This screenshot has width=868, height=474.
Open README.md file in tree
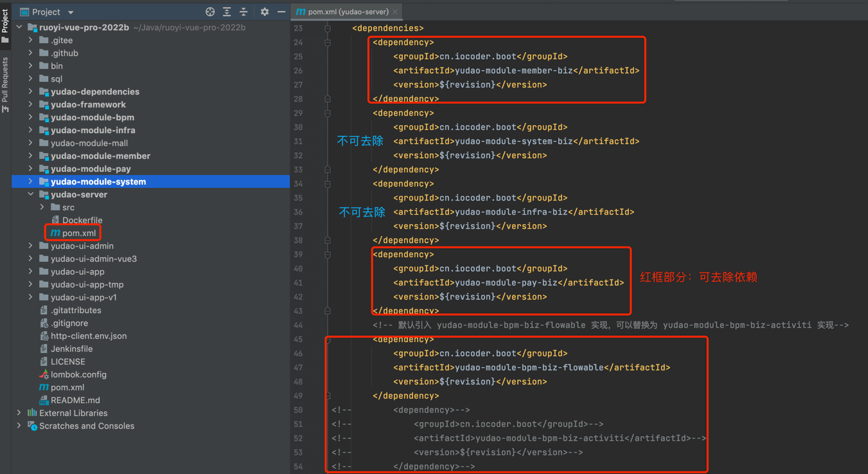75,400
